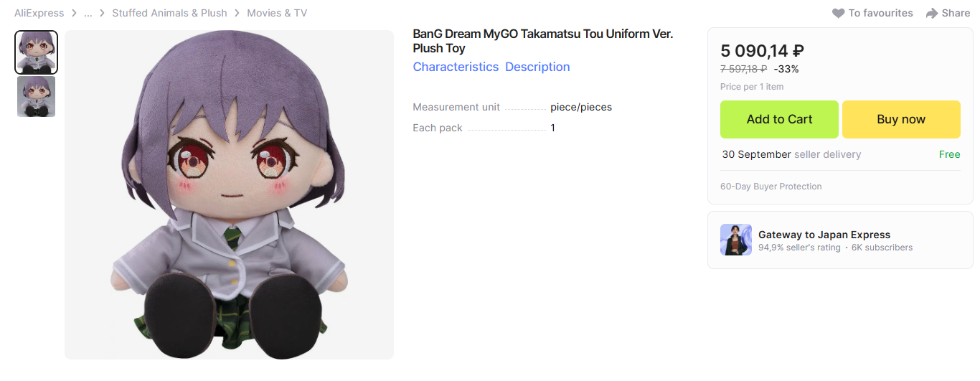
Task: View 30 September seller delivery details
Action: tap(791, 154)
